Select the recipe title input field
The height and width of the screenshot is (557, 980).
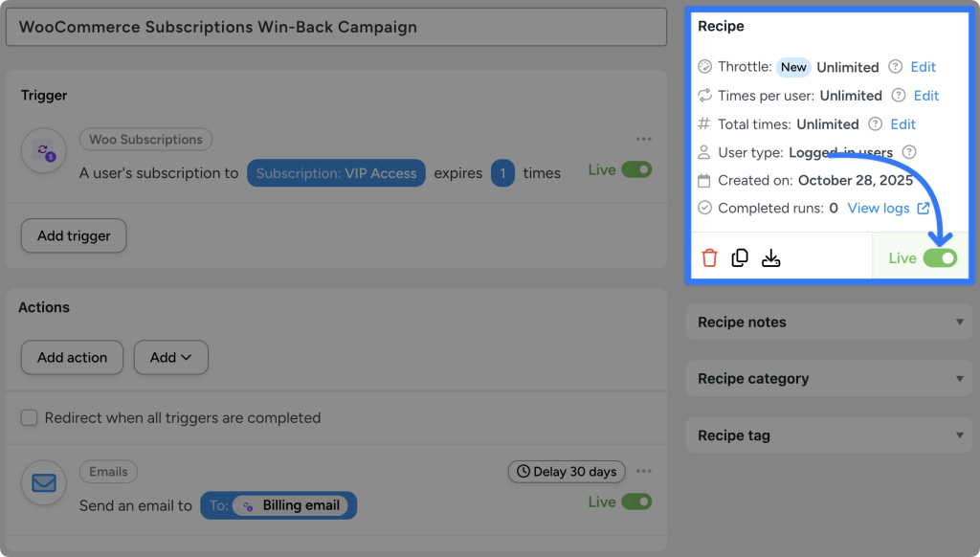tap(335, 27)
